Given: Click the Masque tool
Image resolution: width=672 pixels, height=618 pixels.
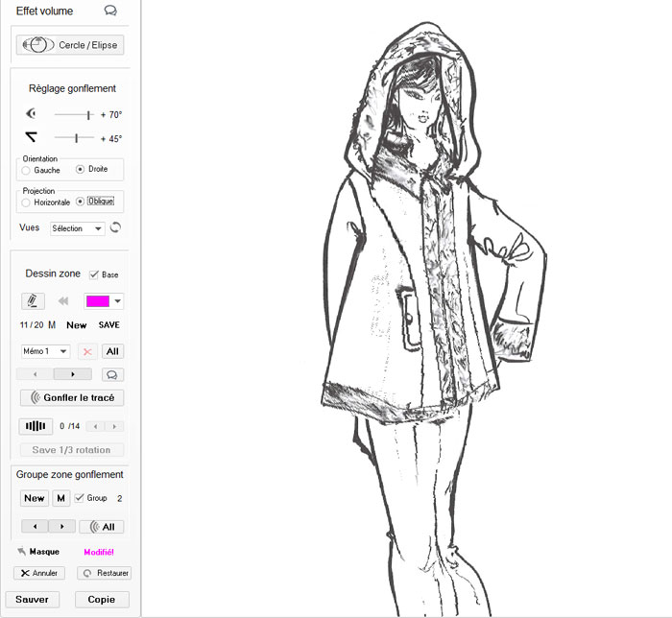Looking at the screenshot, I should 38,552.
